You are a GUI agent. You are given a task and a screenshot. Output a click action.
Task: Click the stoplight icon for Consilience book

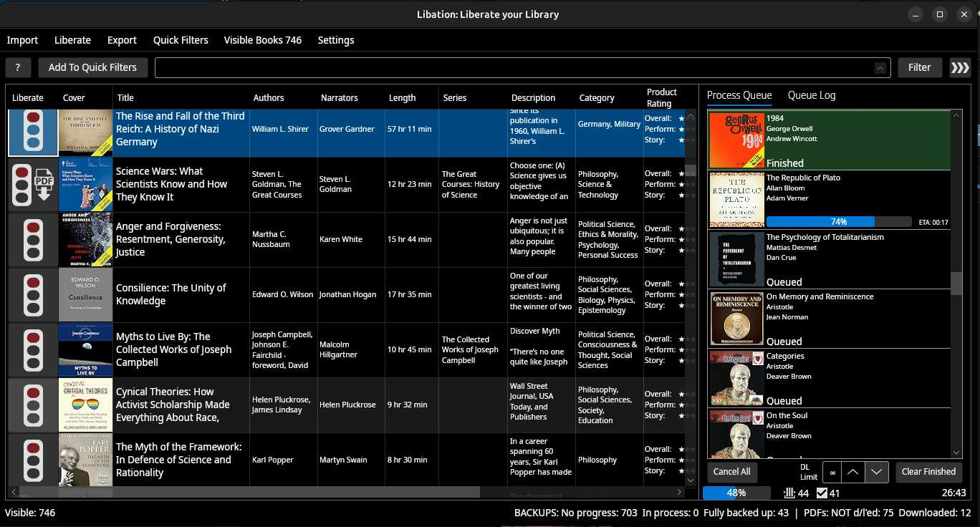pos(32,295)
